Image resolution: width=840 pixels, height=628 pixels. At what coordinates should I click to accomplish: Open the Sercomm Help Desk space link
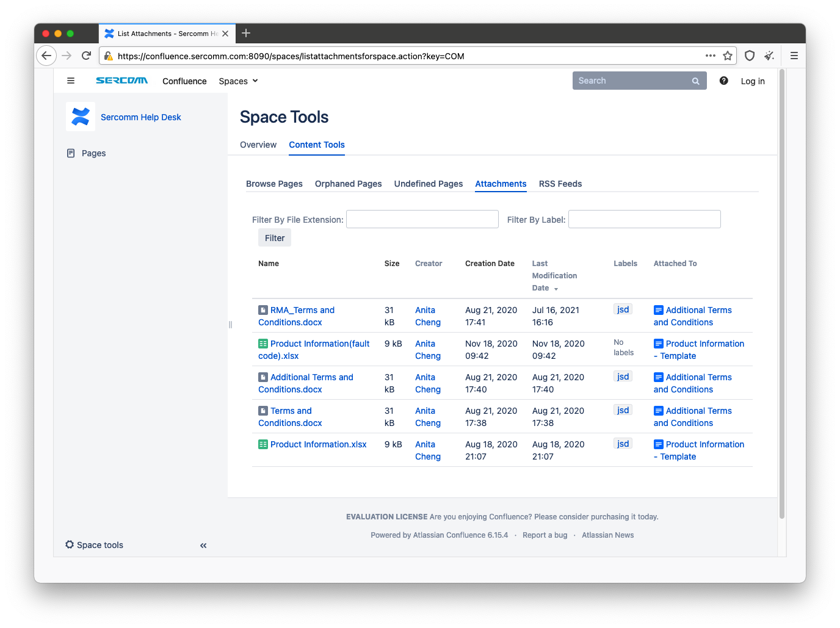[141, 117]
